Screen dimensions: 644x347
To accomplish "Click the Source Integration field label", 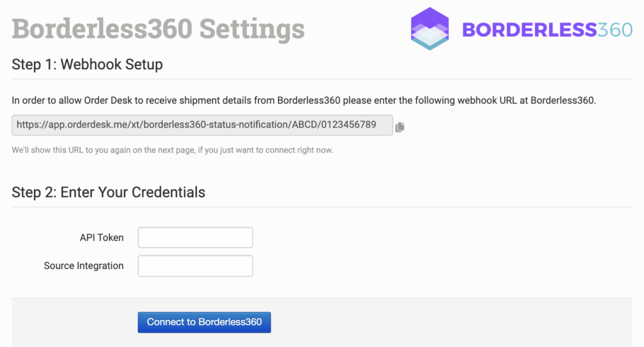I will click(x=84, y=266).
